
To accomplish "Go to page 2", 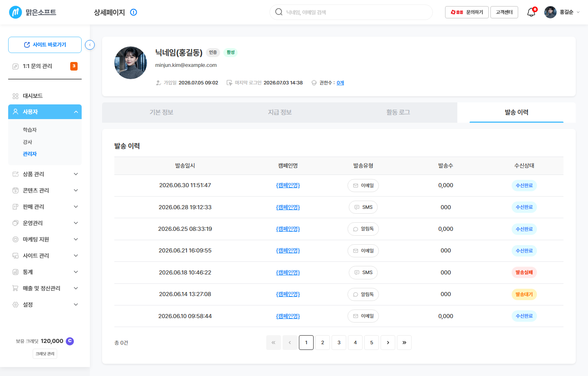I will 323,343.
